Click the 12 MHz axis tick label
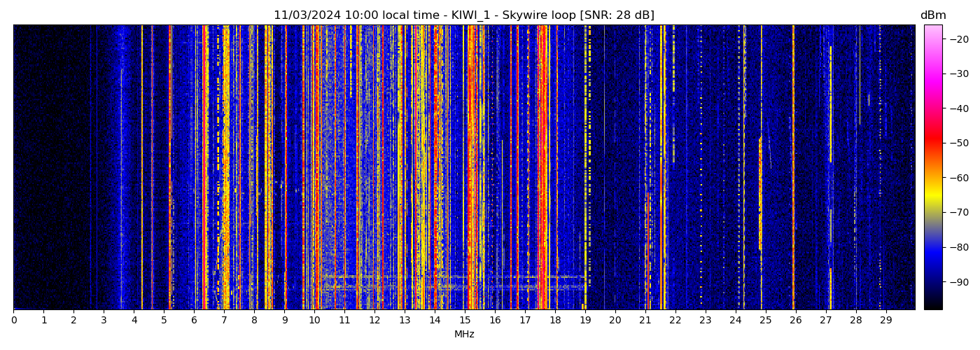 [374, 321]
